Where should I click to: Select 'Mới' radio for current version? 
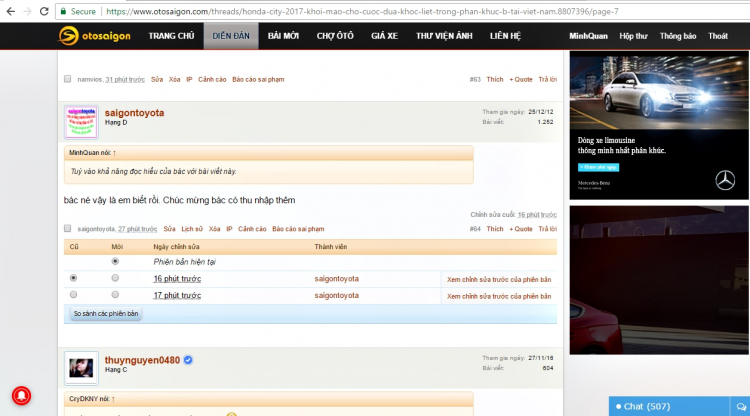pyautogui.click(x=115, y=261)
